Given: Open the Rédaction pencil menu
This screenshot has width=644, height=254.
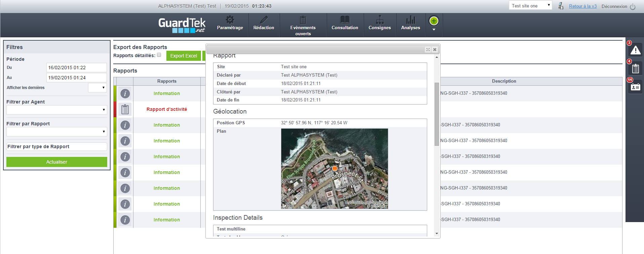Looking at the screenshot, I should click(x=264, y=23).
